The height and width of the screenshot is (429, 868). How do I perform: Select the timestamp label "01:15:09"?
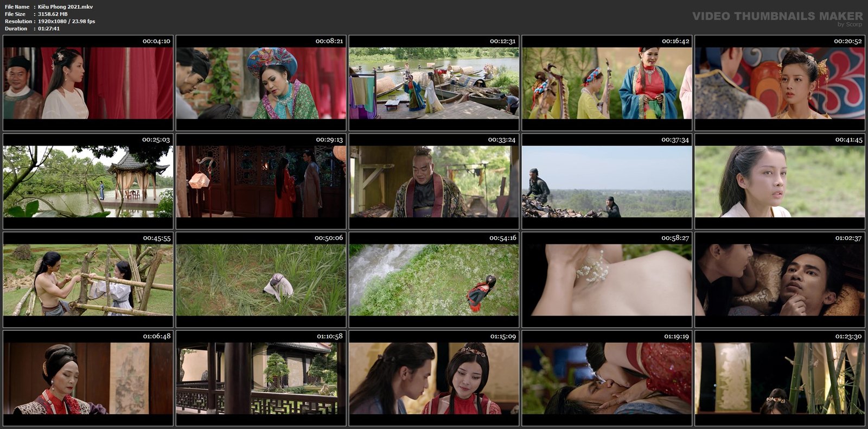point(503,336)
